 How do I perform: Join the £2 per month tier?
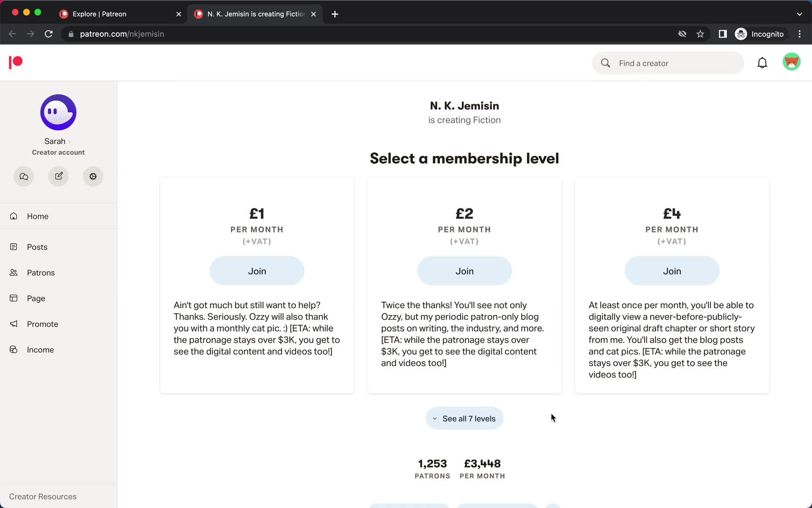click(x=464, y=271)
